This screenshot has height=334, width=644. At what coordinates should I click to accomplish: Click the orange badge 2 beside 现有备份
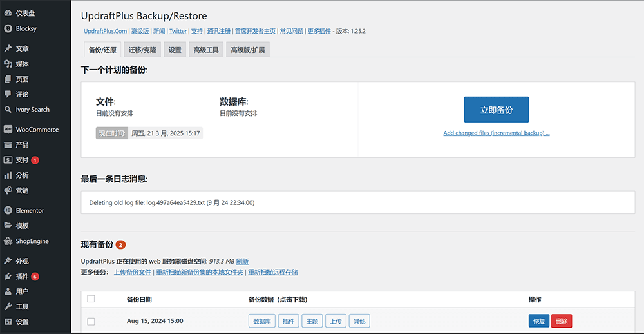pos(121,245)
